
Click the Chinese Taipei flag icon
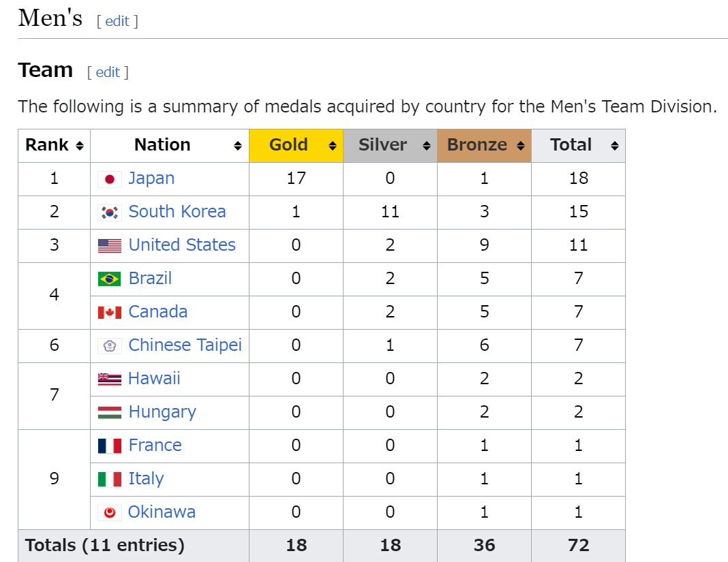(110, 346)
